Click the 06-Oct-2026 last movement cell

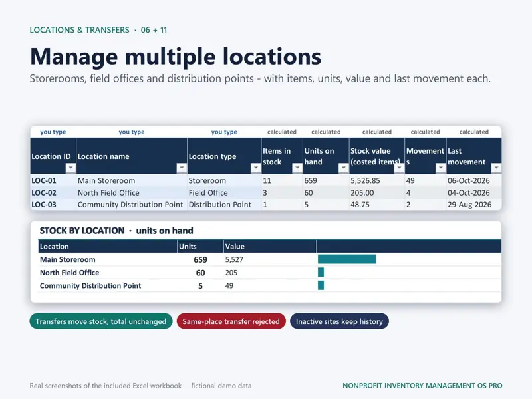point(474,180)
